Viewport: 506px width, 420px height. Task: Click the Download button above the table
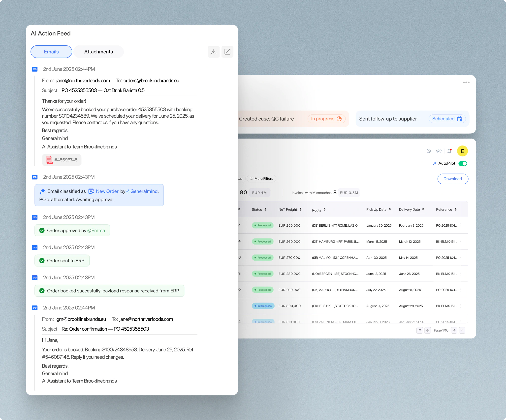click(452, 179)
